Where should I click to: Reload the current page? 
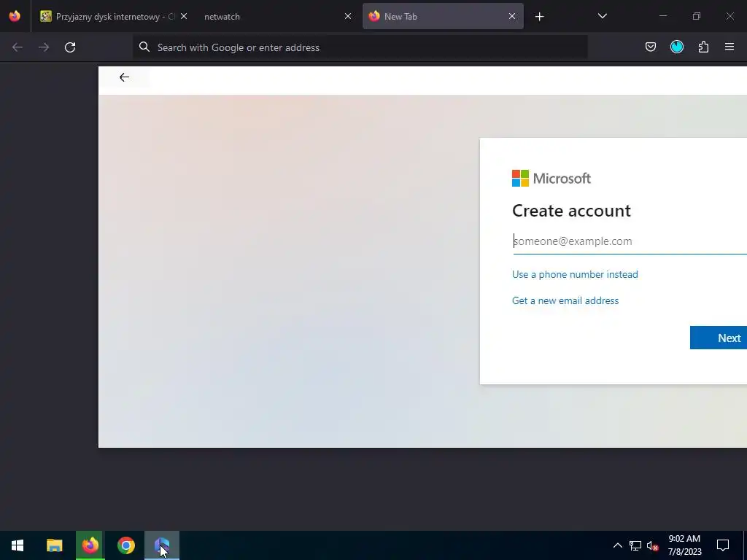click(x=70, y=47)
